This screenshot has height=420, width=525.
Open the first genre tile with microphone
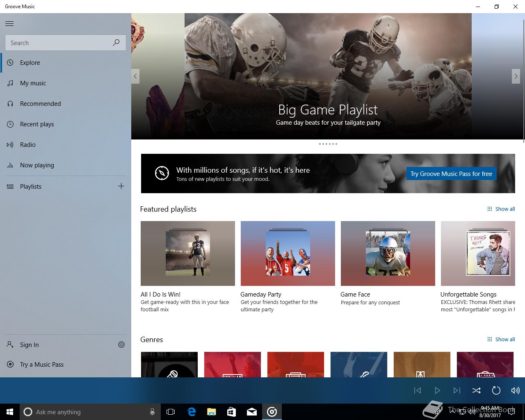tap(169, 365)
